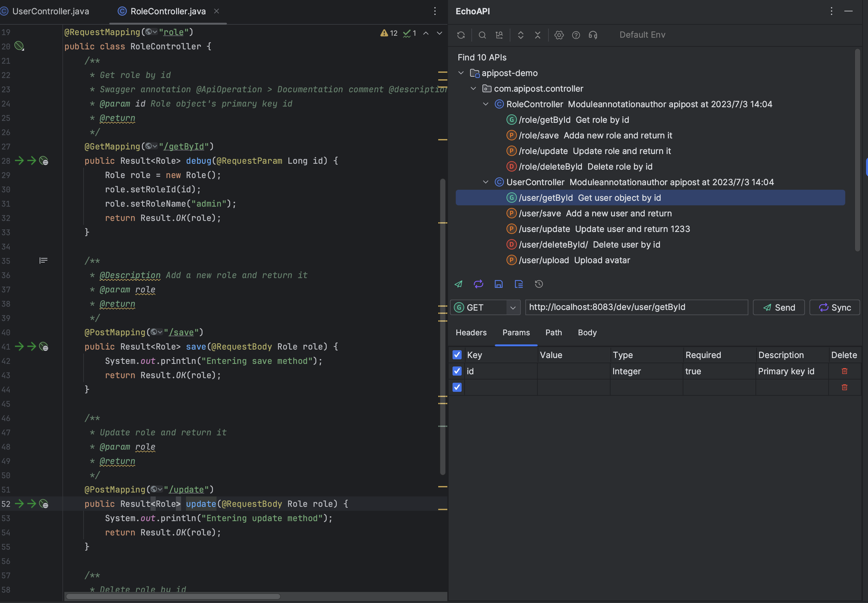
Task: Collapse the UserController tree node
Action: 486,182
